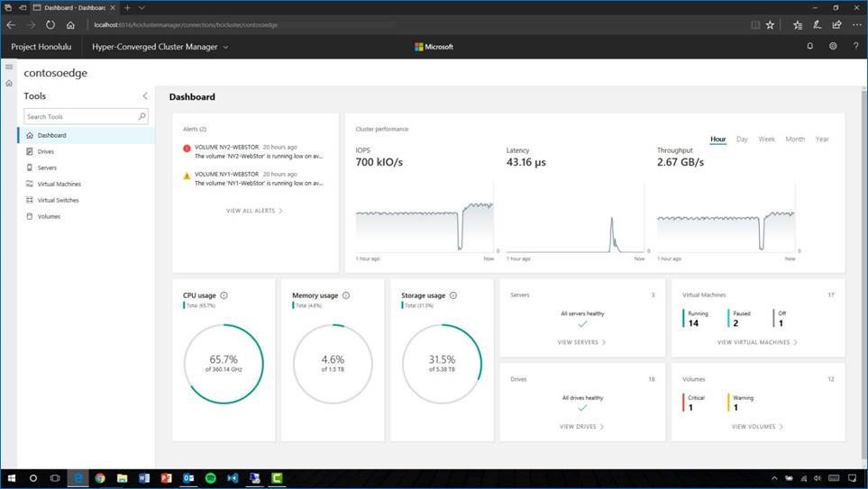
Task: Click the browser home icon
Action: [70, 25]
